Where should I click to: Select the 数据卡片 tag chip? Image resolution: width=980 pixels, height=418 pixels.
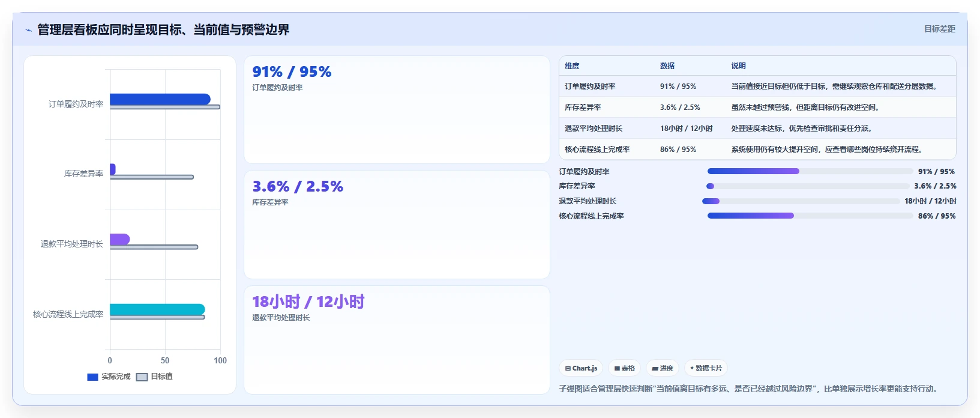click(x=706, y=368)
